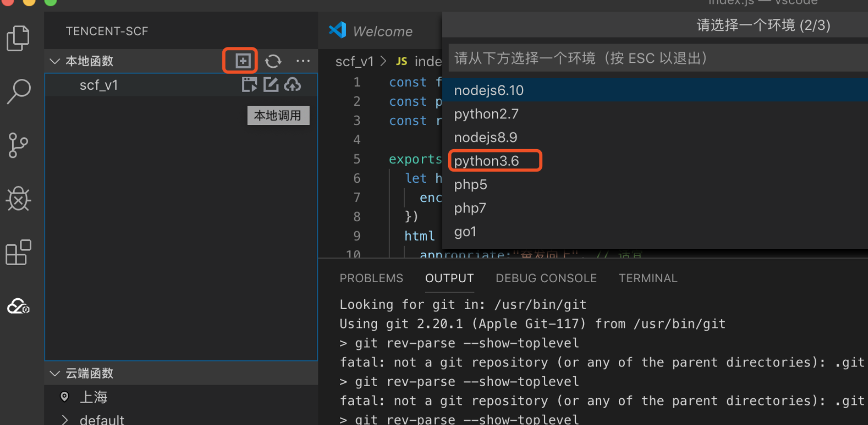Upload scf_v1 function to cloud

(293, 85)
